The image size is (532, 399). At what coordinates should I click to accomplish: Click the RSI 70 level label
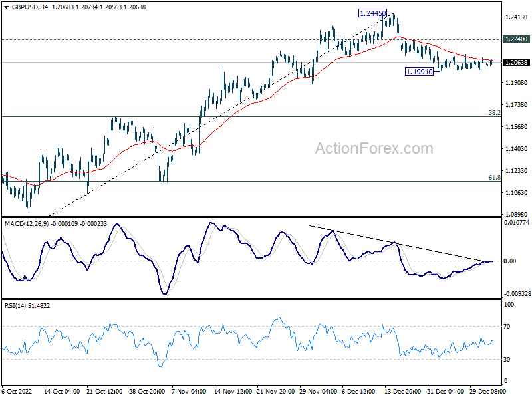tap(507, 327)
